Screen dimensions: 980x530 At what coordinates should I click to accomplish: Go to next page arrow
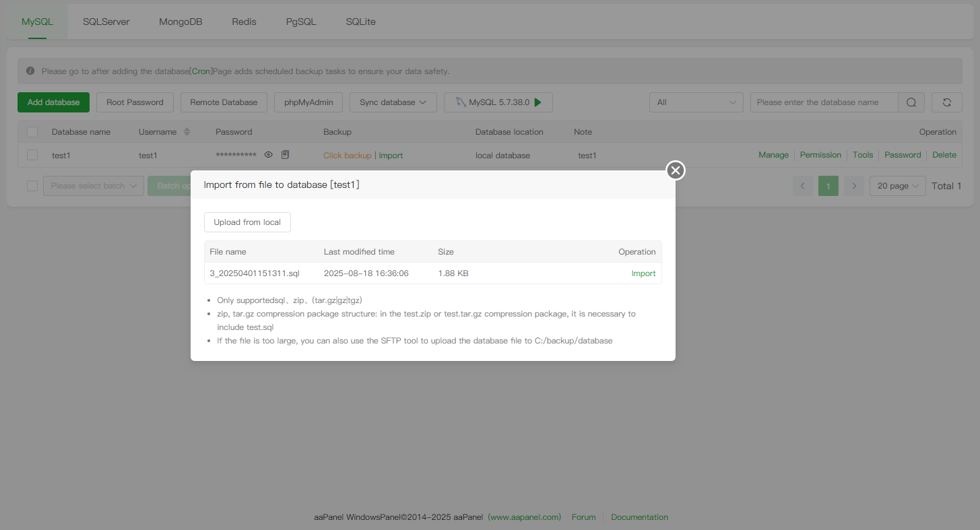pos(853,186)
